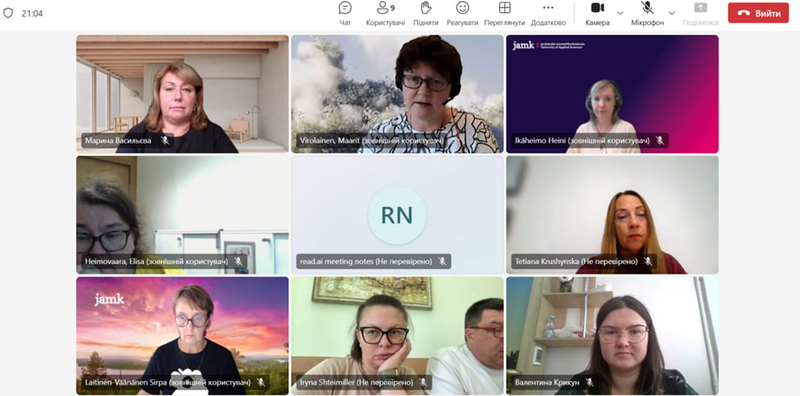Click muted mic icon for Марина Васильєва
This screenshot has width=800, height=396.
click(165, 140)
